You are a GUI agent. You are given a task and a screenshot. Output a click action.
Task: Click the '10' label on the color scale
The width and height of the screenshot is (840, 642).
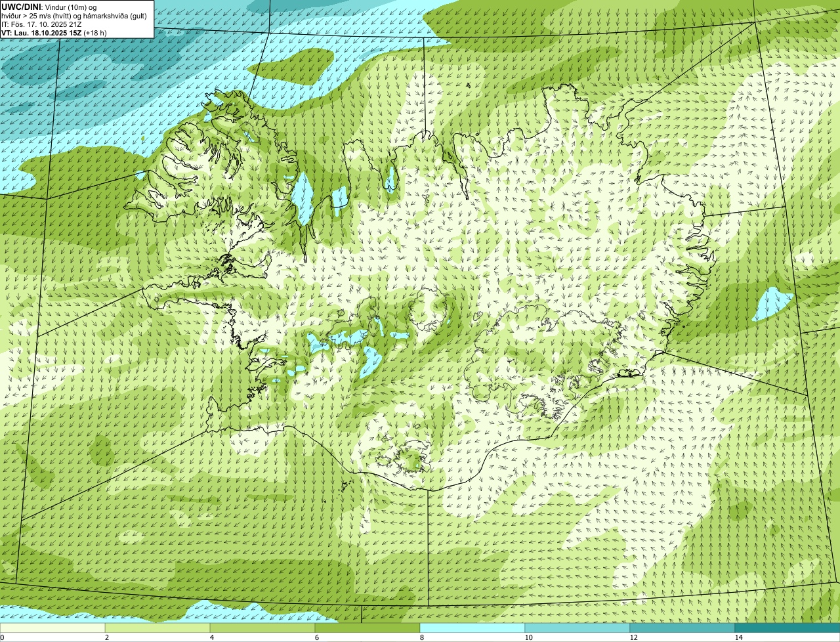528,637
